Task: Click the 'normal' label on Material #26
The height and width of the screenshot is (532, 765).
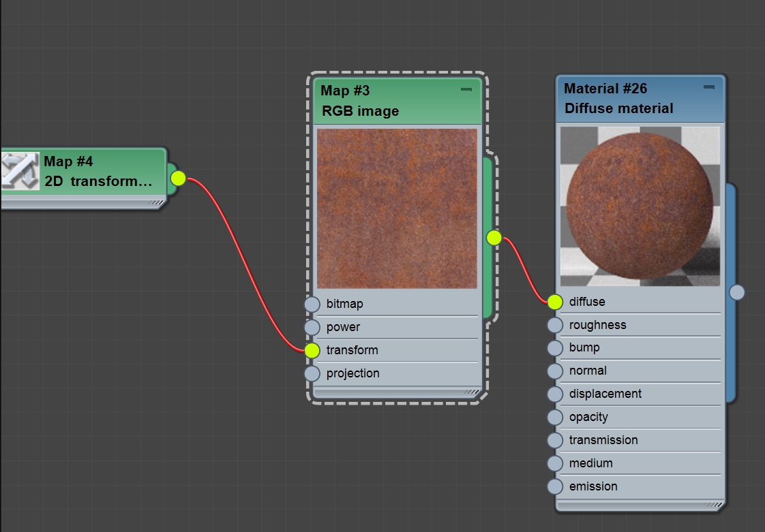Action: pos(588,371)
